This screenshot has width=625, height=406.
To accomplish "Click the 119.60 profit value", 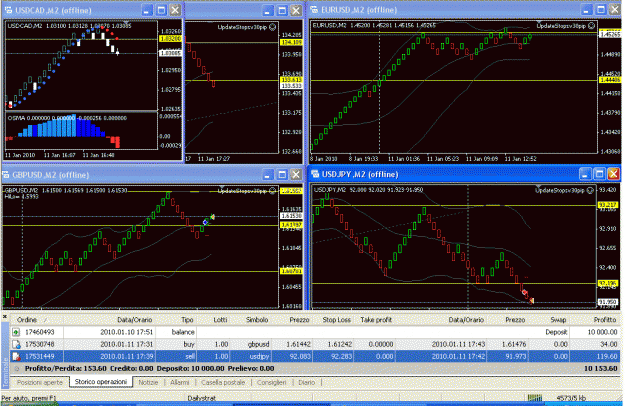I will (607, 356).
